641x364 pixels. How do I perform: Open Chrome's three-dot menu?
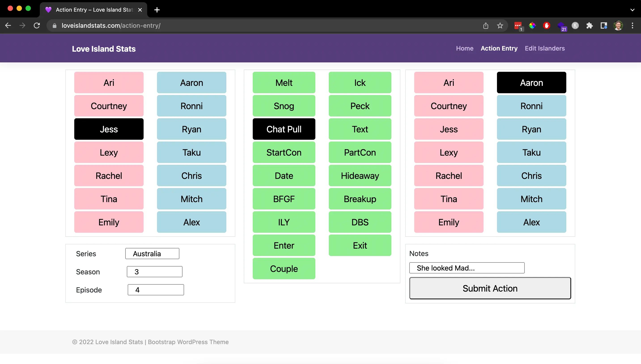633,25
